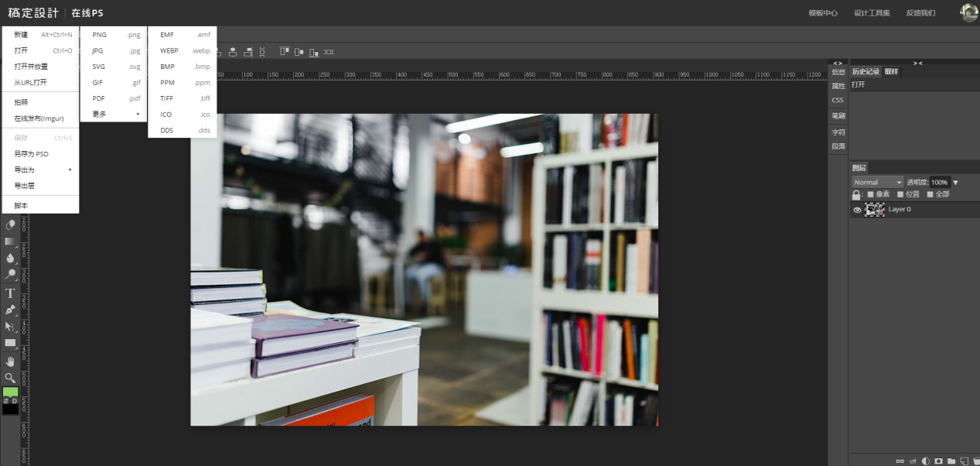980x466 pixels.
Task: Toggle the 位置 lock checkbox
Action: pos(900,194)
